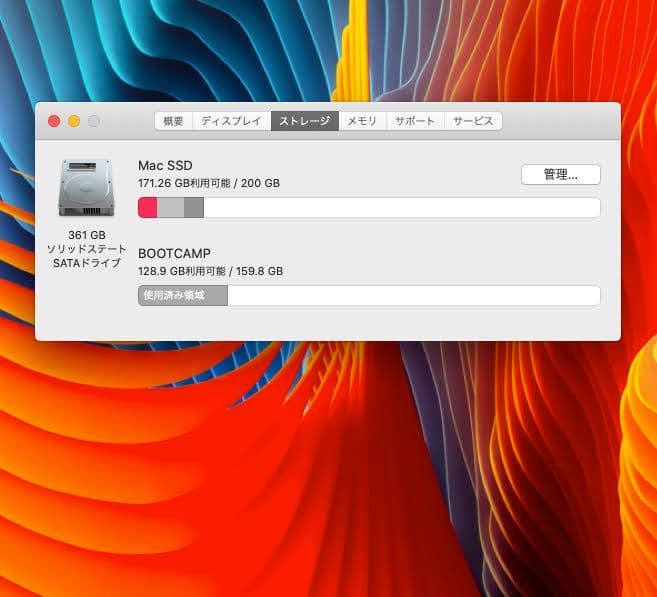
Task: Open the ディスプレイ tab
Action: (232, 121)
